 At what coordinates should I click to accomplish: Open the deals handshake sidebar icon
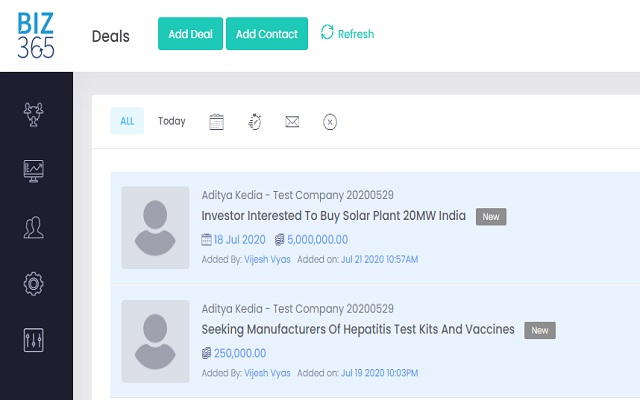pos(33,114)
